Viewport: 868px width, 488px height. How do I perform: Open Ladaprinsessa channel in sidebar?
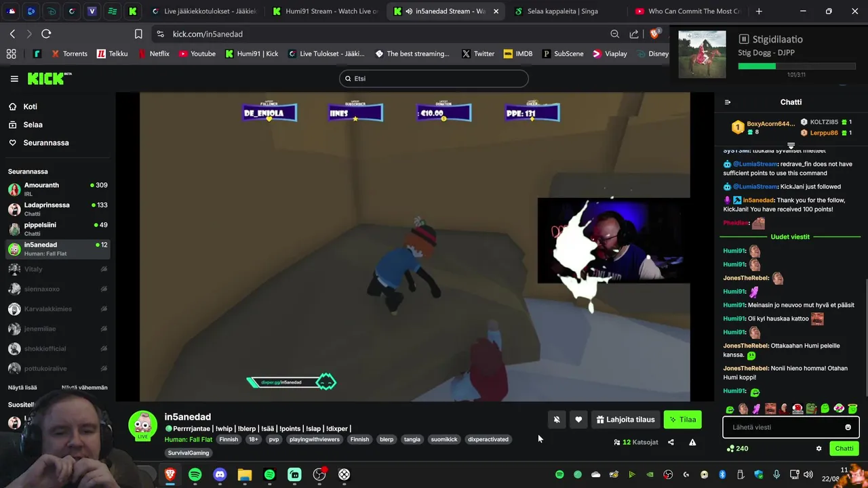coord(58,209)
